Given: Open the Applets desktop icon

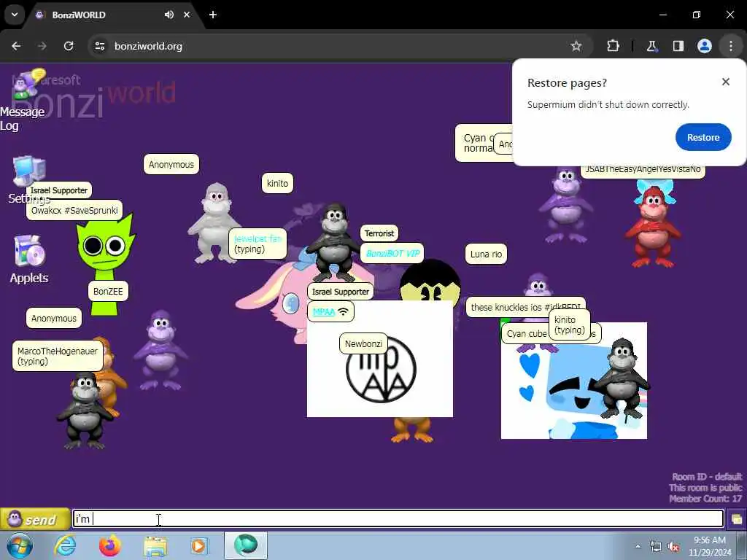Looking at the screenshot, I should (x=29, y=259).
